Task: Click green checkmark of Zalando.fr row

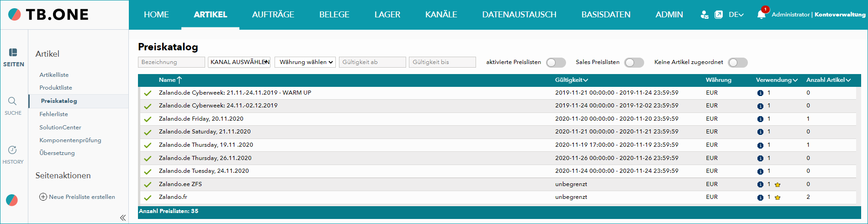Action: point(148,197)
